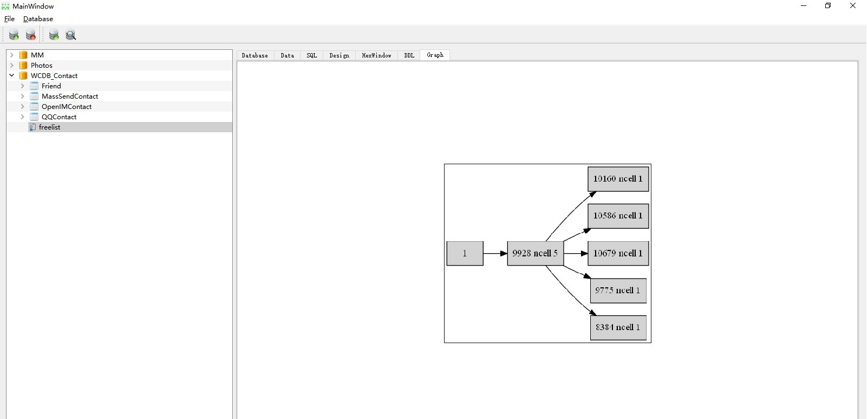Screen dimensions: 868x419
Task: Select the MM tree label
Action: tap(37, 55)
